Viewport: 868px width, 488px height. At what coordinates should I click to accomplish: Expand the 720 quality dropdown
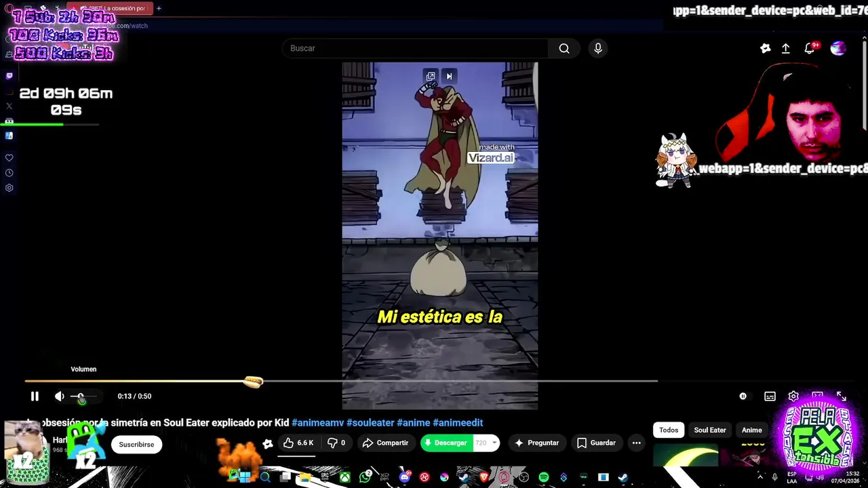click(486, 443)
